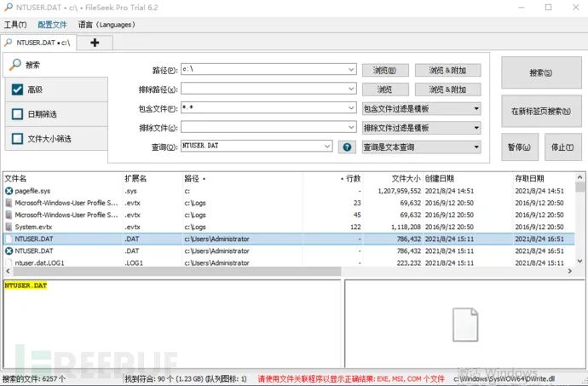
Task: Open the 语言 (Languages) menu
Action: [107, 25]
